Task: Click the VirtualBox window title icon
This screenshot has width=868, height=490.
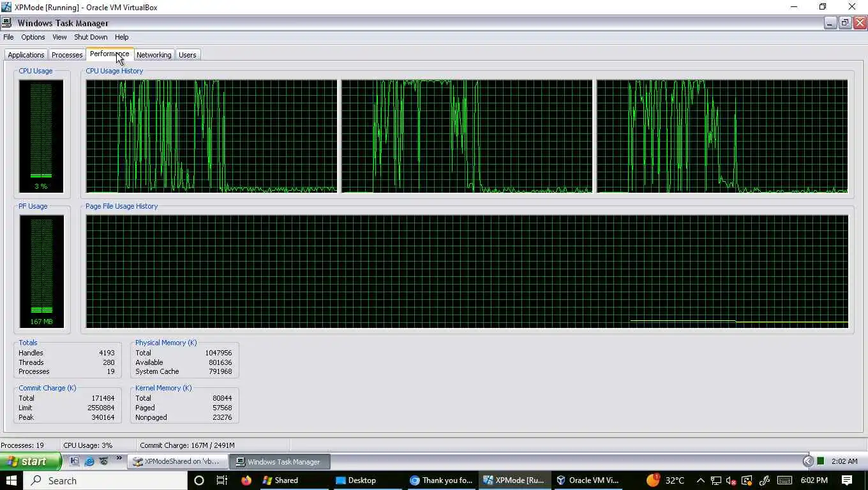Action: [x=6, y=7]
